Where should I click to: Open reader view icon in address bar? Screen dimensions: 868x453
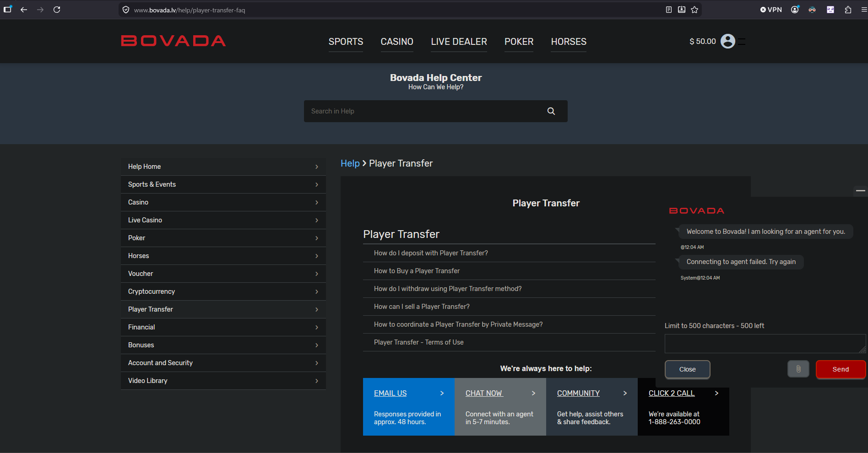pyautogui.click(x=669, y=10)
